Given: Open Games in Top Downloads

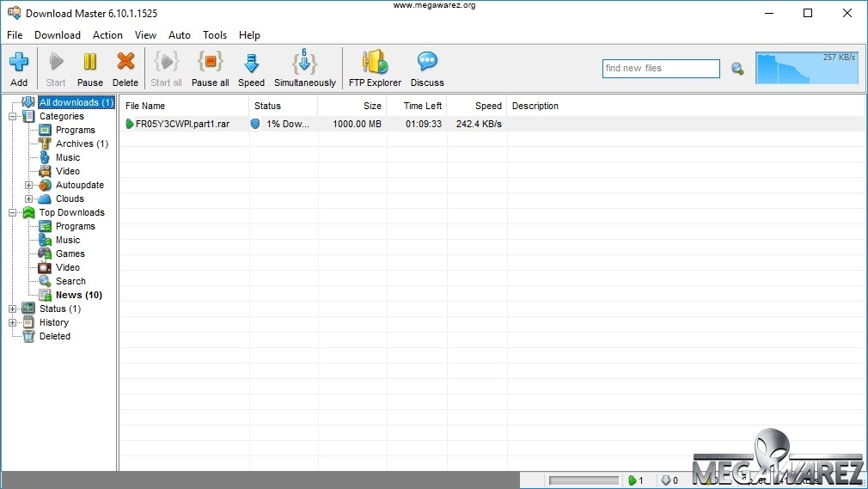Looking at the screenshot, I should 70,254.
